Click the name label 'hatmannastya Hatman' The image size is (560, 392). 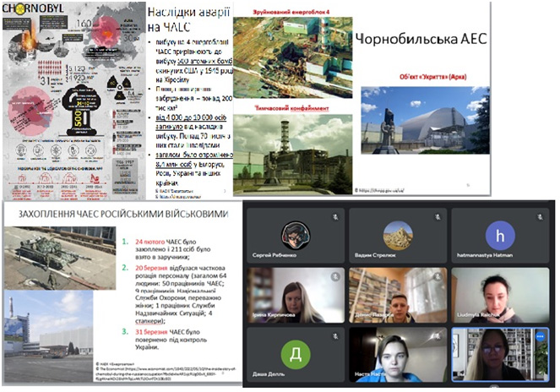(485, 255)
